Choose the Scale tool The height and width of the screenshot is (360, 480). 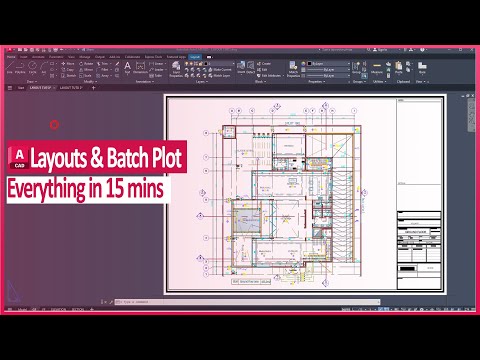pos(86,76)
